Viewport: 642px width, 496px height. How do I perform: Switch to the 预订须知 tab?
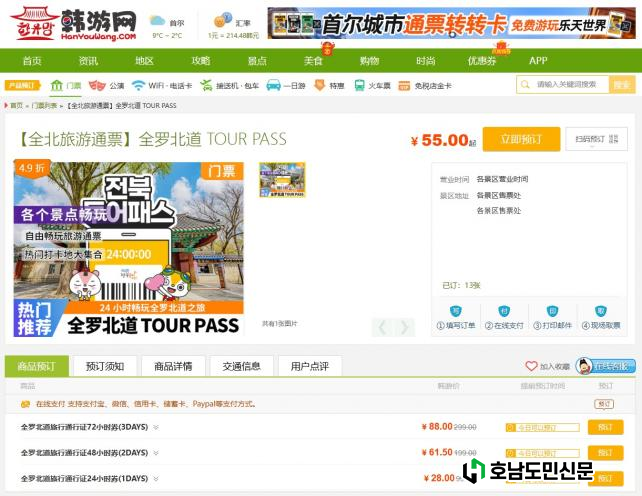pos(105,366)
